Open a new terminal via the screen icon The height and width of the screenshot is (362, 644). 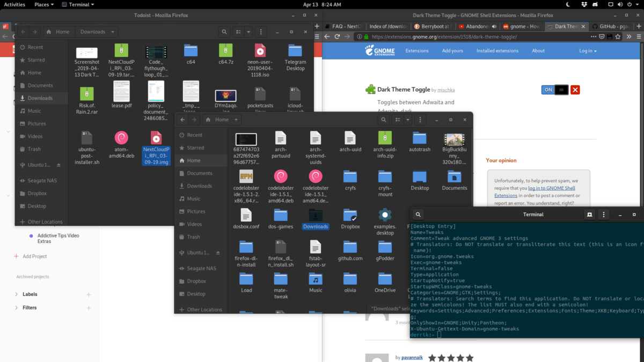pyautogui.click(x=589, y=214)
